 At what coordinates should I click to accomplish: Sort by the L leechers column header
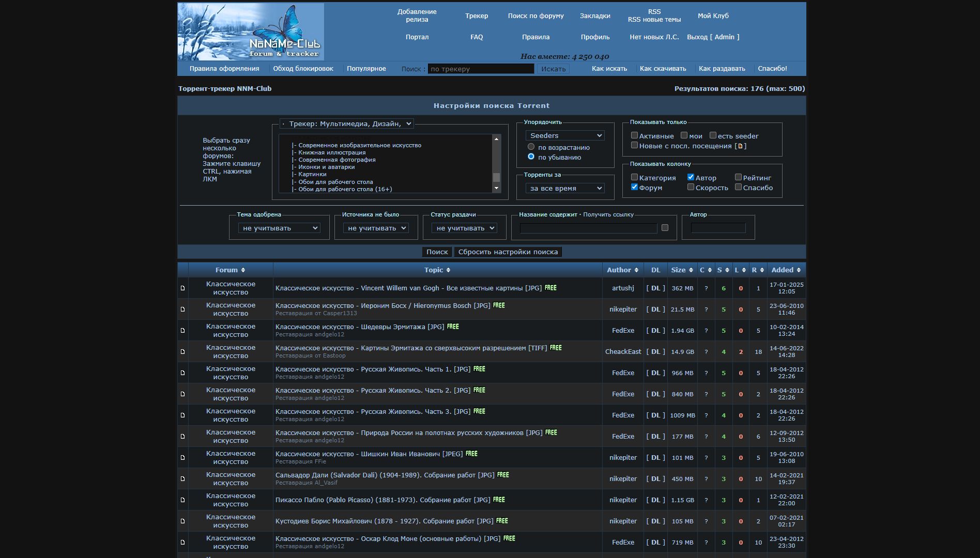pos(740,270)
